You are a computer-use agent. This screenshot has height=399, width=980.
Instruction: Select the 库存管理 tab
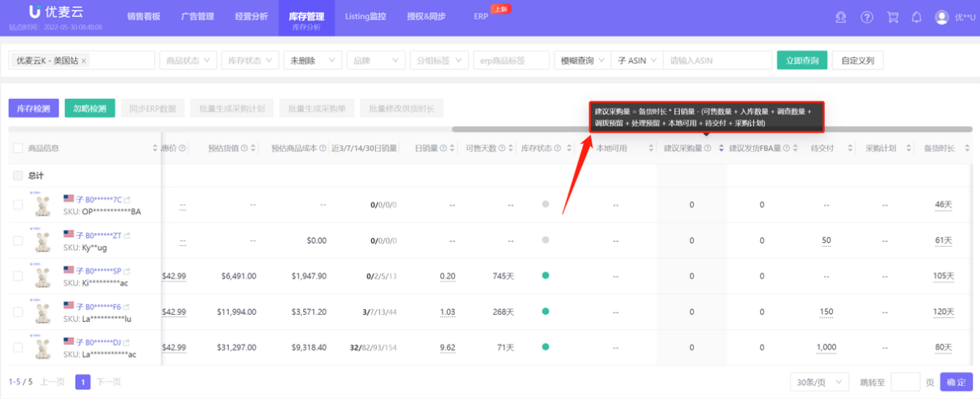(x=306, y=19)
